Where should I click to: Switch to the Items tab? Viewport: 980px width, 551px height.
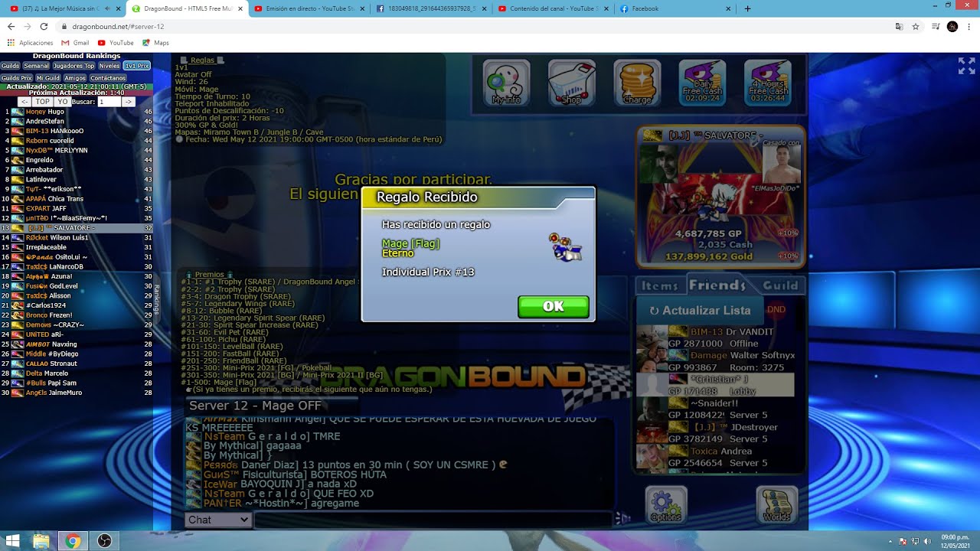pyautogui.click(x=660, y=285)
